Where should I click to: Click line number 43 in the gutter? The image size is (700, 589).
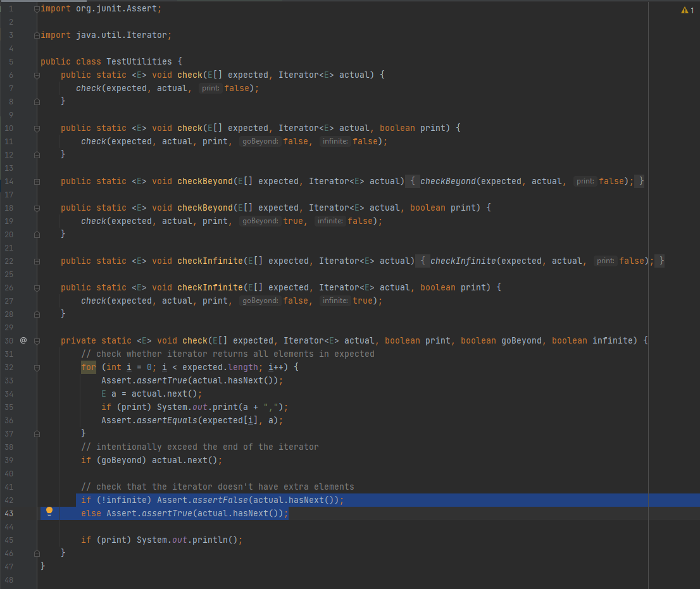9,514
